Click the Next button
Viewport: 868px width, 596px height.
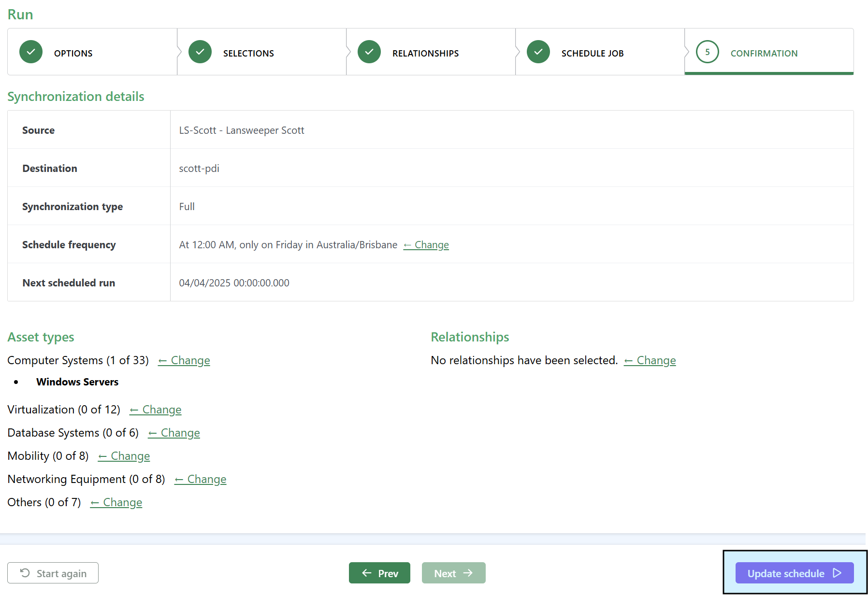point(453,573)
